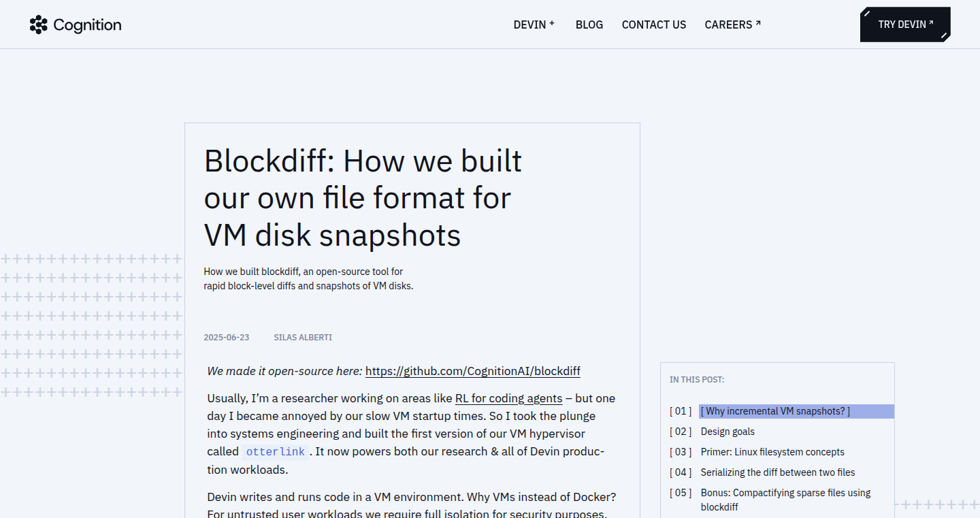This screenshot has height=518, width=980.
Task: Expand the DEVIN menu
Action: tap(534, 25)
